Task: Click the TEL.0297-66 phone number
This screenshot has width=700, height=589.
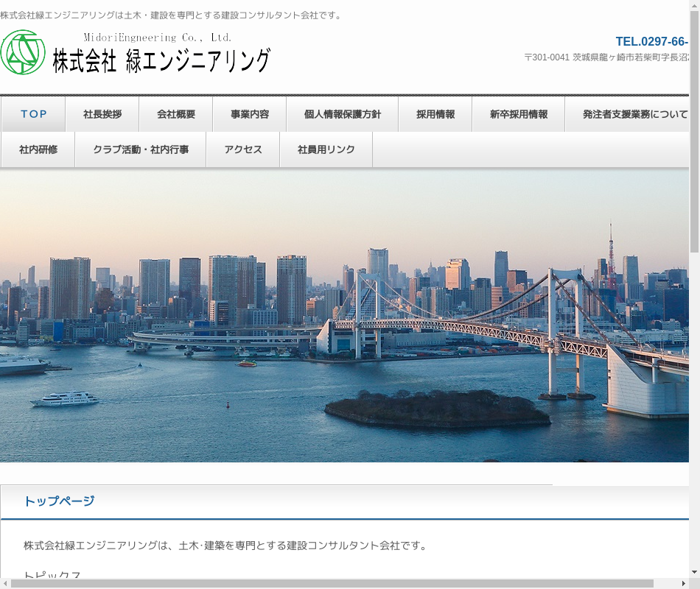Action: click(x=651, y=41)
